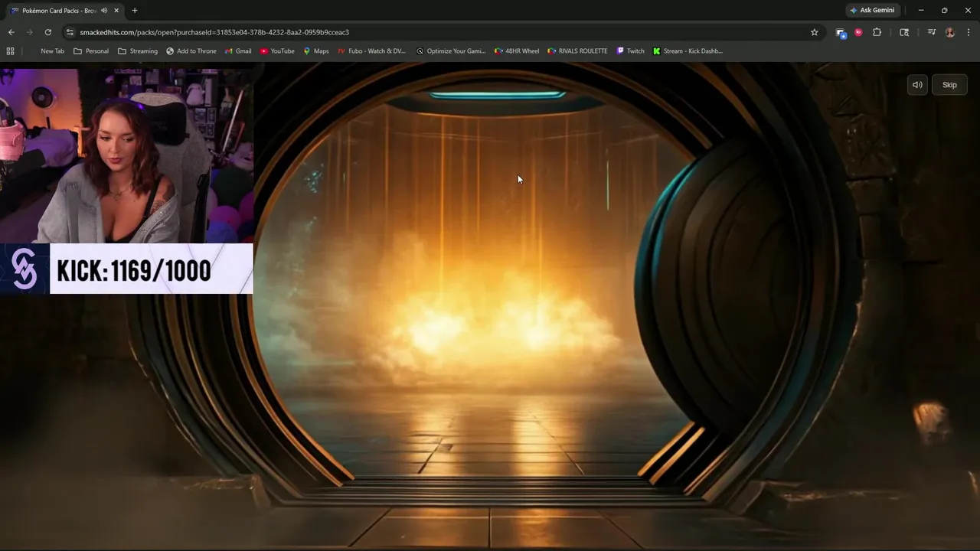Open the Fubo - Watch & DVR bookmark
This screenshot has height=551, width=980.
click(372, 51)
